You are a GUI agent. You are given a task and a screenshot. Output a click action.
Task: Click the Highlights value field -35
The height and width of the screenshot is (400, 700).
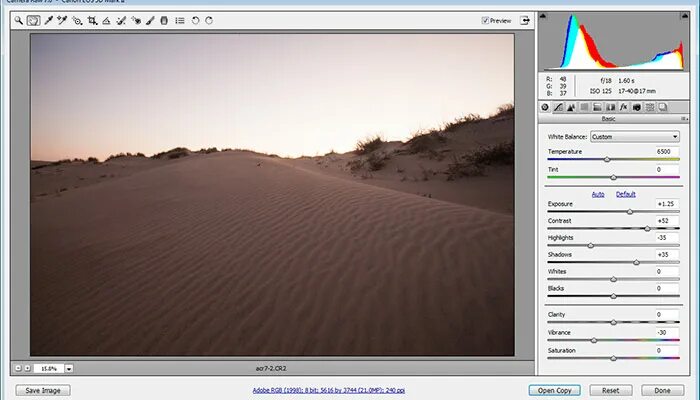667,238
